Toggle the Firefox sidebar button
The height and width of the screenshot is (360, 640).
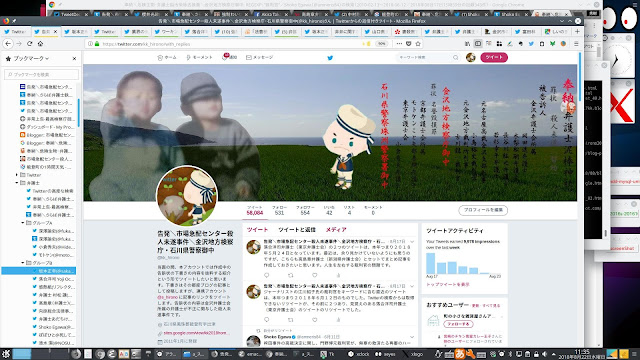(x=478, y=44)
